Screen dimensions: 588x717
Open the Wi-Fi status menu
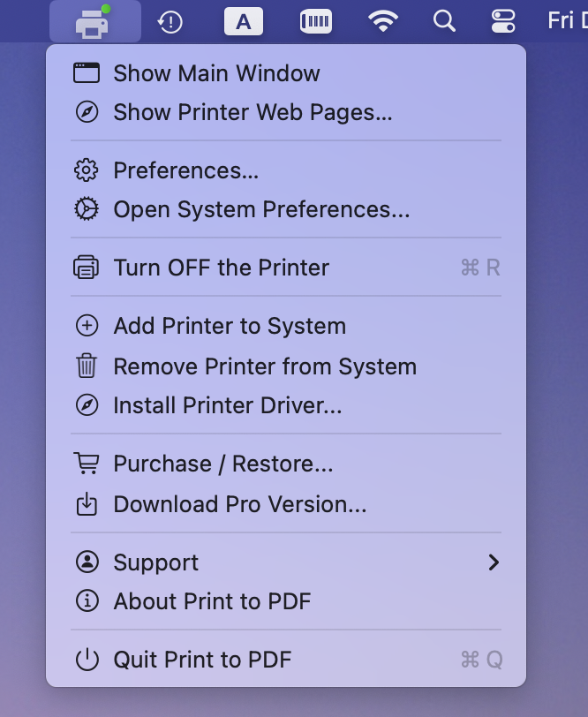382,21
